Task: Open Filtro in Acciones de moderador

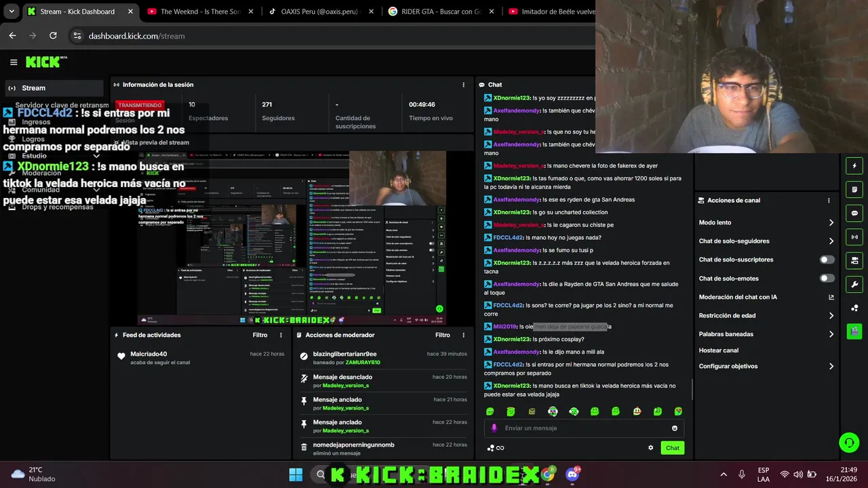Action: (x=442, y=335)
